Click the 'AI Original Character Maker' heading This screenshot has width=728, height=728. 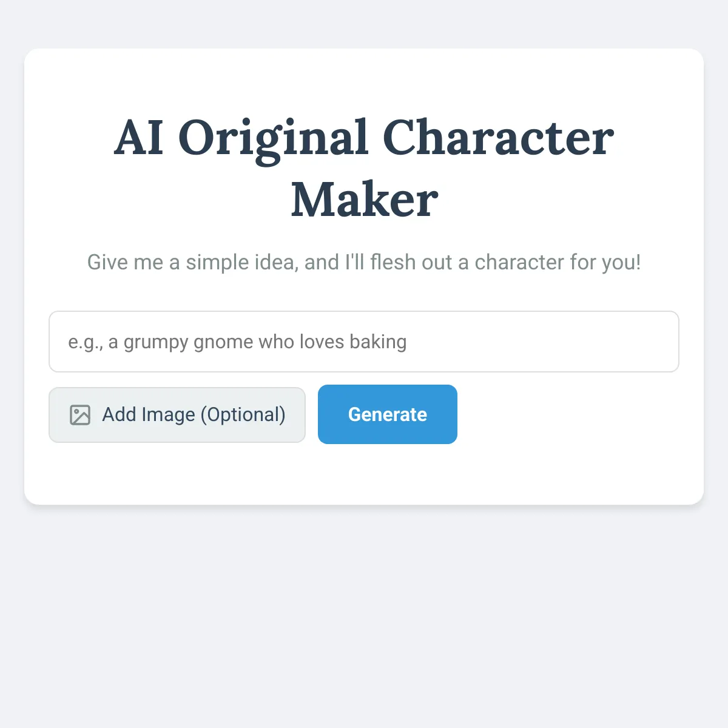[x=364, y=168]
